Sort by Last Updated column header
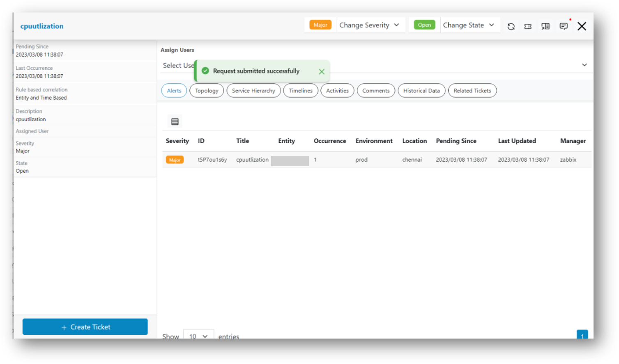 [x=517, y=141]
